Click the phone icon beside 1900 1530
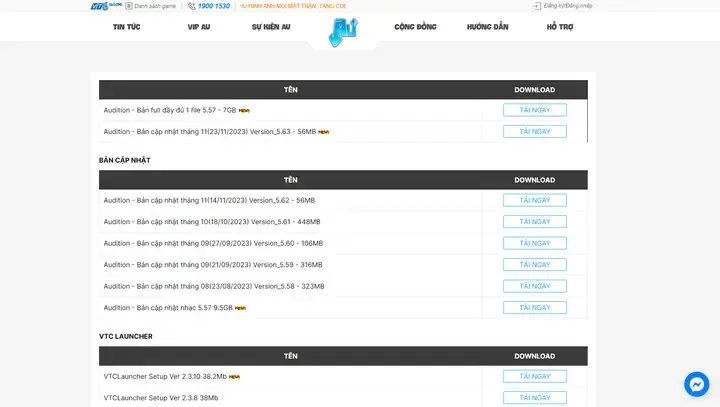Screen dimensions: 720x407 [192, 6]
